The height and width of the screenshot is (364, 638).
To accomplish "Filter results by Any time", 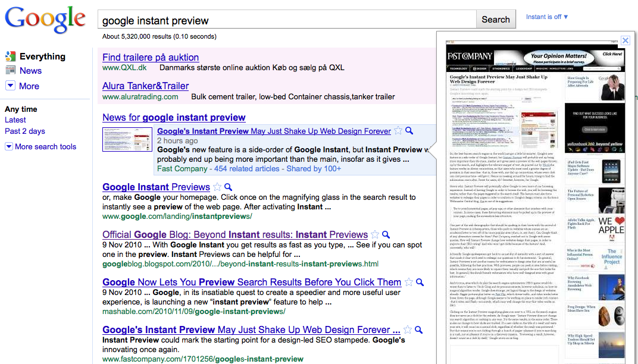I will (21, 109).
